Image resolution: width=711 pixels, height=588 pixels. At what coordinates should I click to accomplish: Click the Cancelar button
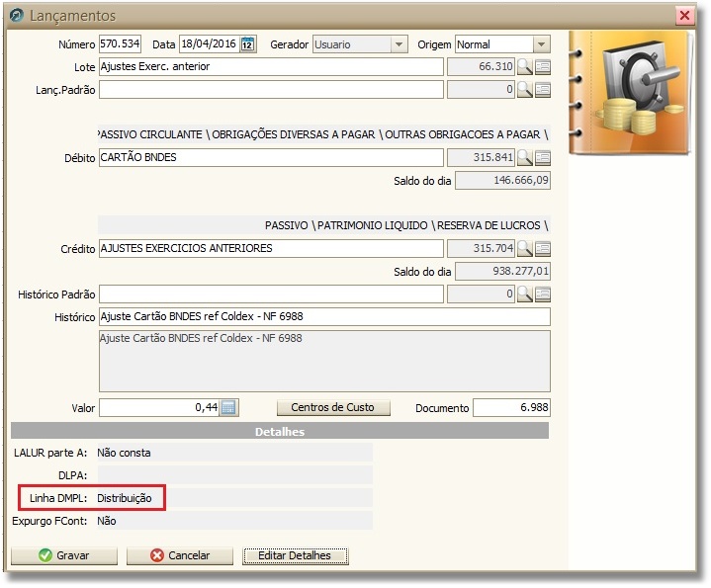[x=180, y=555]
